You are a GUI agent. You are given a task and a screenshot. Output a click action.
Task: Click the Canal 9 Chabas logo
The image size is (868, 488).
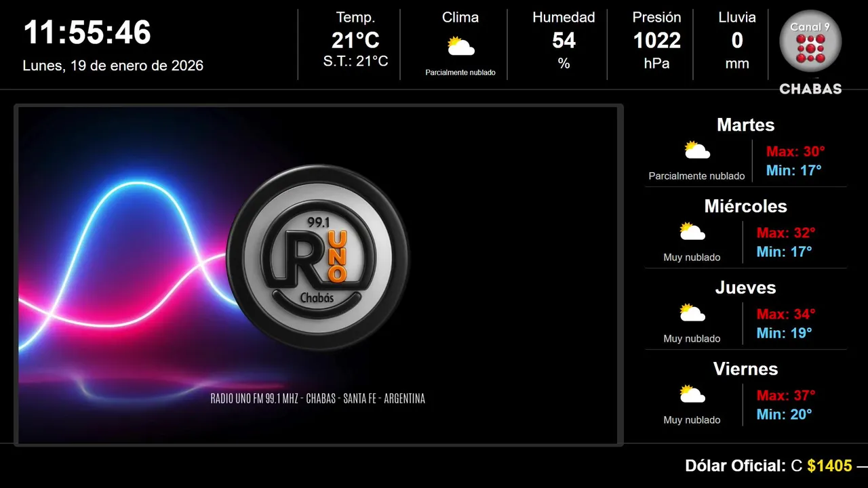coord(810,52)
